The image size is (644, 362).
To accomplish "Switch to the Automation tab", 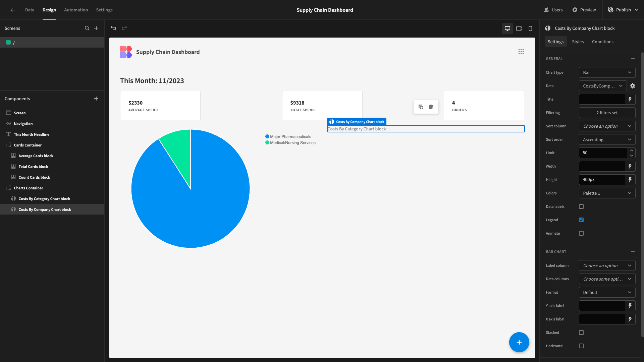I will [76, 10].
